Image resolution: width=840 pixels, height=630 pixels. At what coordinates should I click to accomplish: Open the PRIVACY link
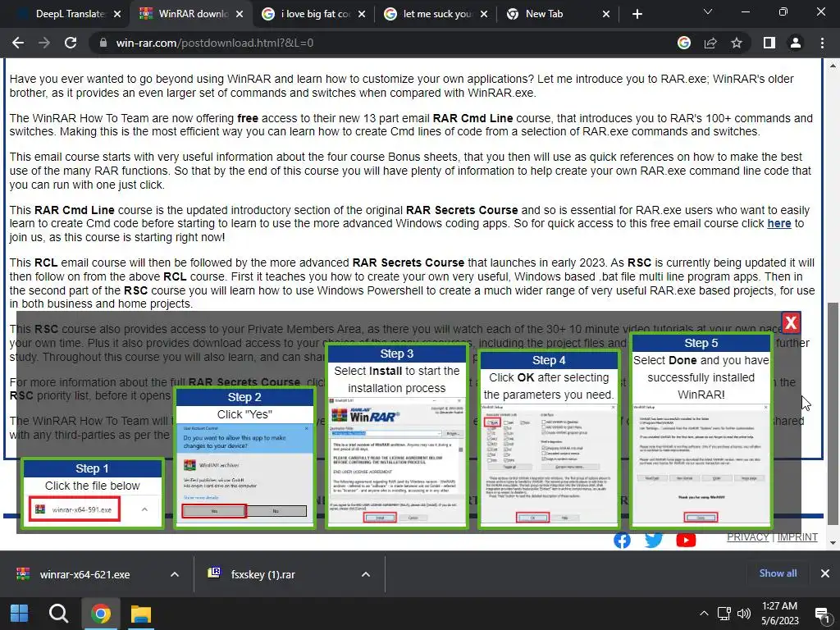tap(748, 536)
